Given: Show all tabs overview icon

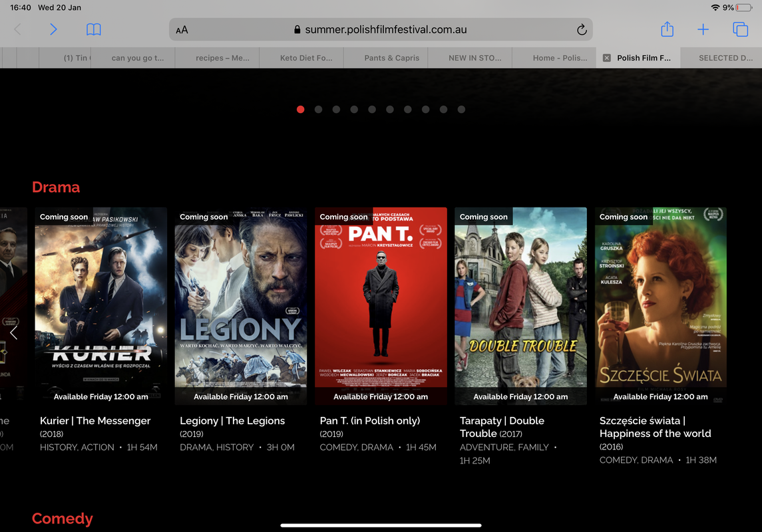Looking at the screenshot, I should (x=740, y=30).
